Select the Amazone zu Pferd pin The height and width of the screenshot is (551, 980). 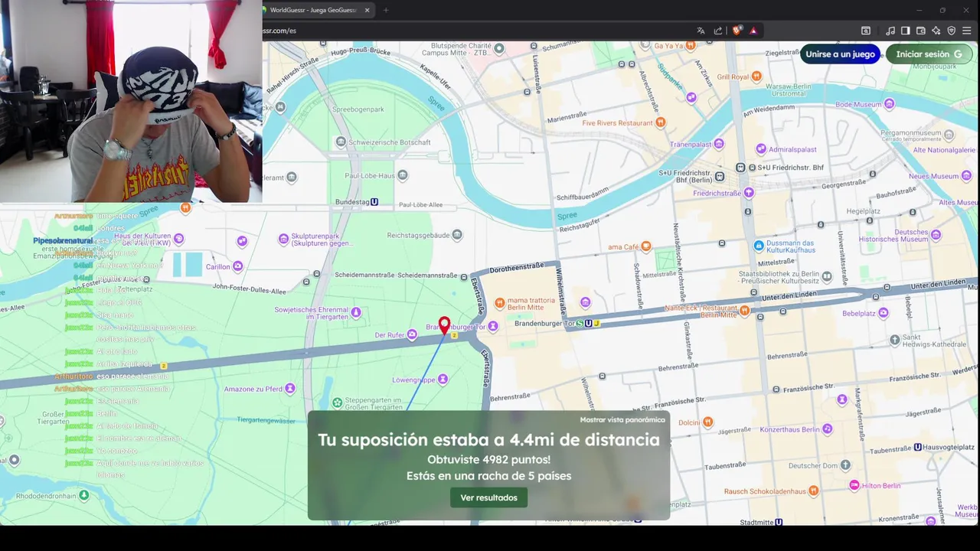pos(290,389)
